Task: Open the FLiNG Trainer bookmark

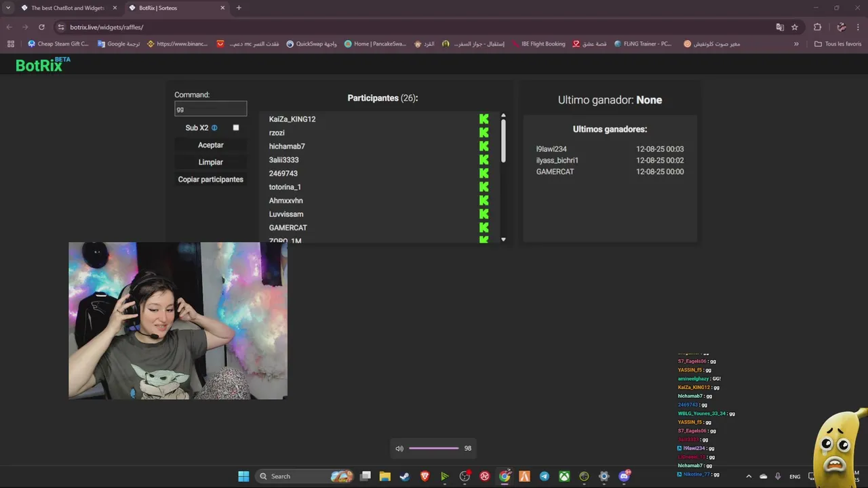Action: (x=643, y=44)
